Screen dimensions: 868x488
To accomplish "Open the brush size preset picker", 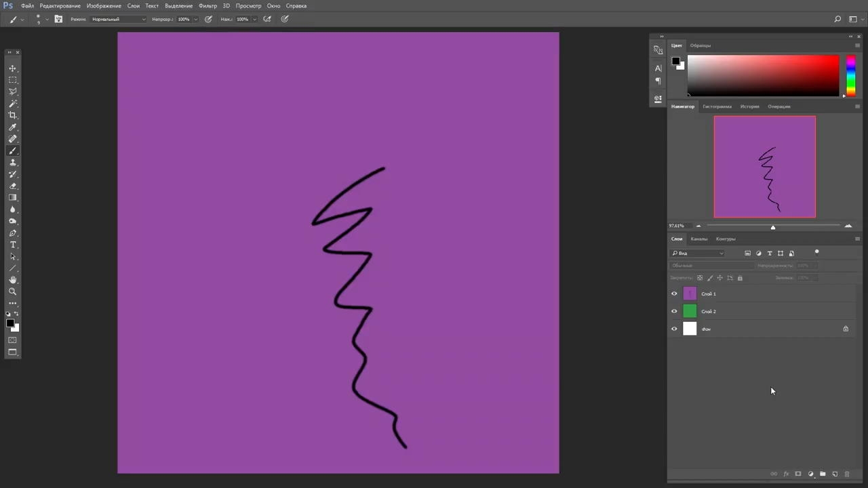I will (x=41, y=19).
